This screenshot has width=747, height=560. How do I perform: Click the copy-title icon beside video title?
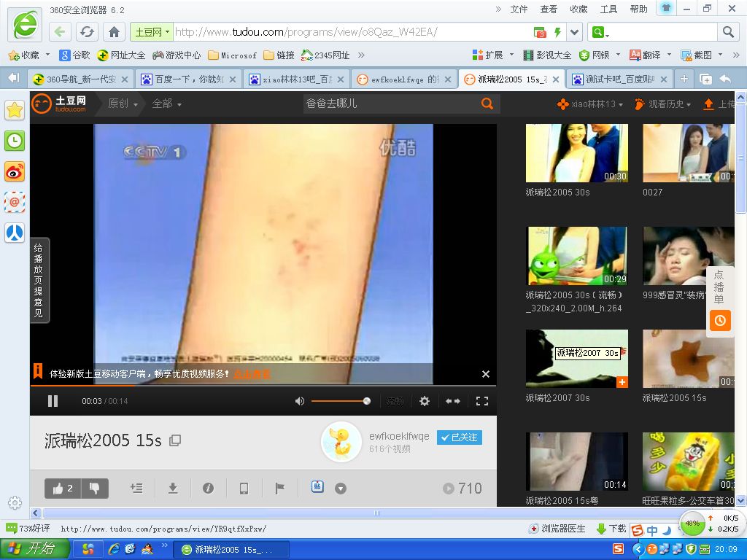click(x=175, y=440)
